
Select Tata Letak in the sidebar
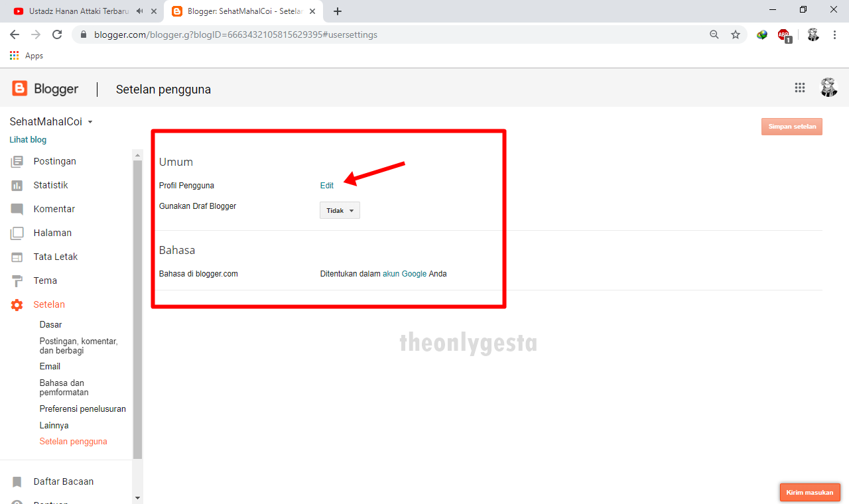[x=56, y=257]
